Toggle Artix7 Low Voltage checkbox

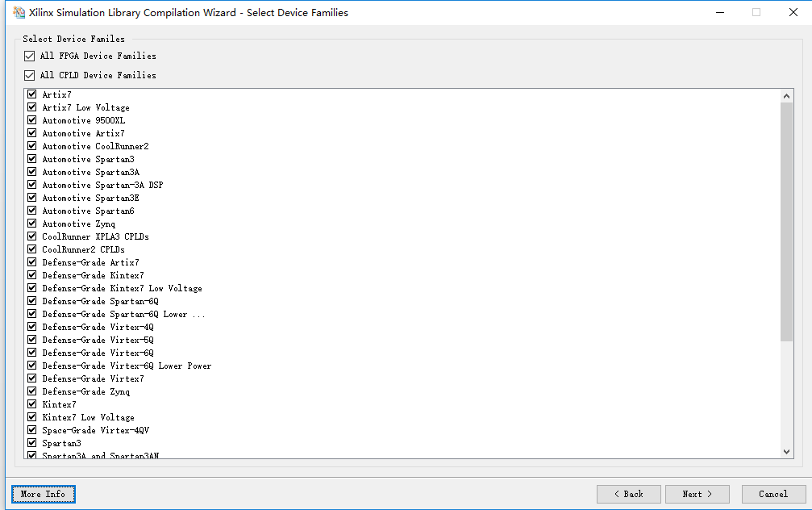(32, 107)
